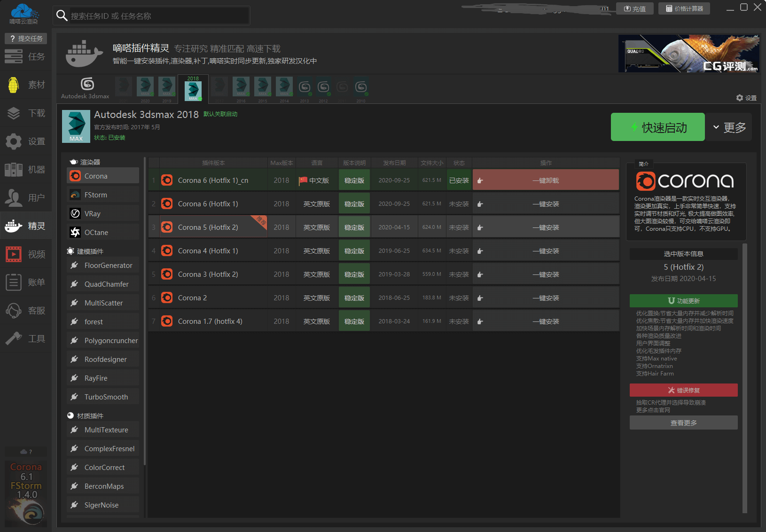Image resolution: width=766 pixels, height=532 pixels.
Task: Open the 用户 user sidebar section
Action: click(x=25, y=198)
